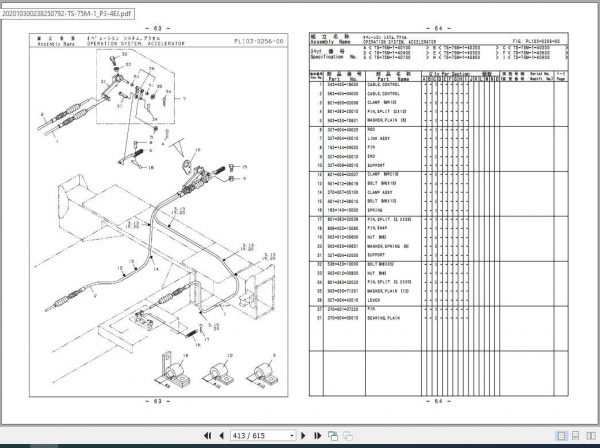
Task: Go forward to the next view
Action: [x=348, y=435]
